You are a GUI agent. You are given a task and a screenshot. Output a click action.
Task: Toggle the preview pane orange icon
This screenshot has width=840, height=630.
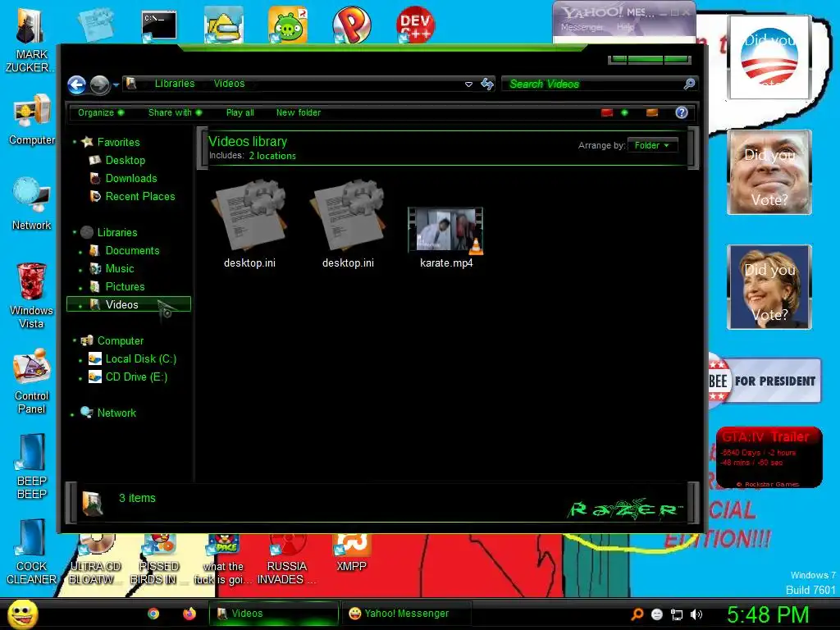coord(652,112)
